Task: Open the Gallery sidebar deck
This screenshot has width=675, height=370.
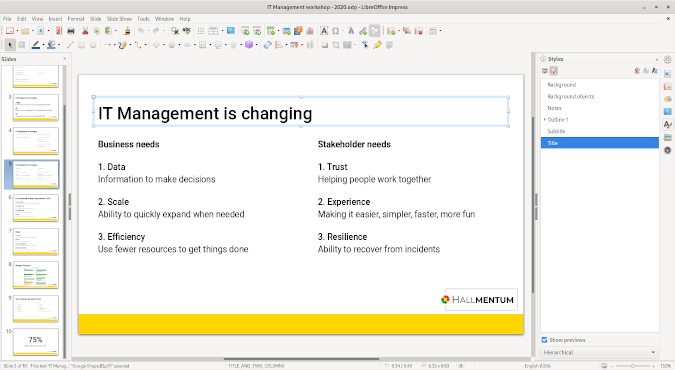Action: click(668, 138)
